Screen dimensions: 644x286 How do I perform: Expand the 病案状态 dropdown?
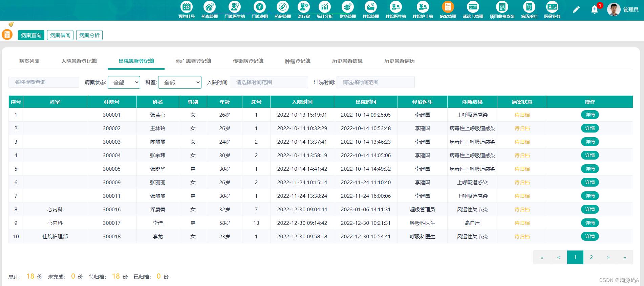tap(124, 82)
